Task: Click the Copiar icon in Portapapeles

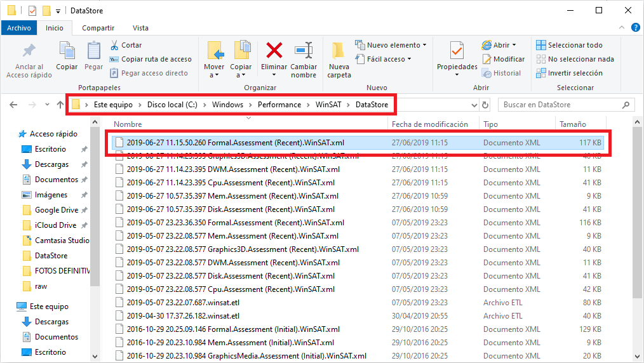Action: (67, 50)
